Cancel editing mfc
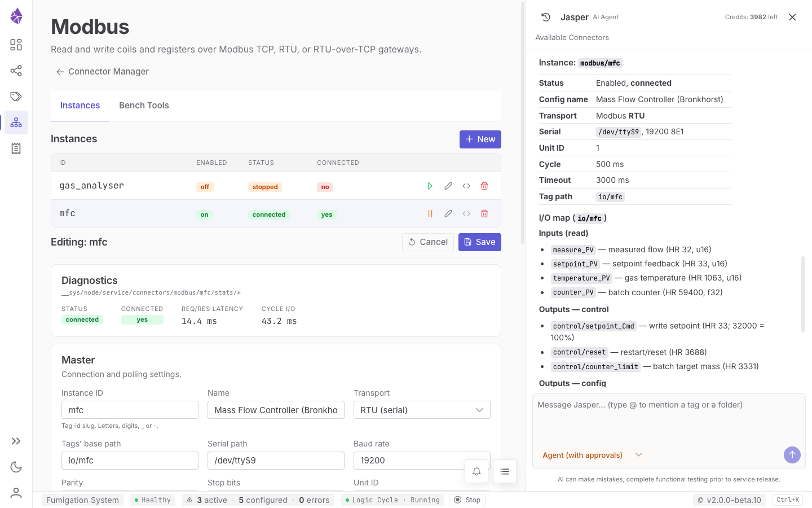The height and width of the screenshot is (508, 812). 428,242
